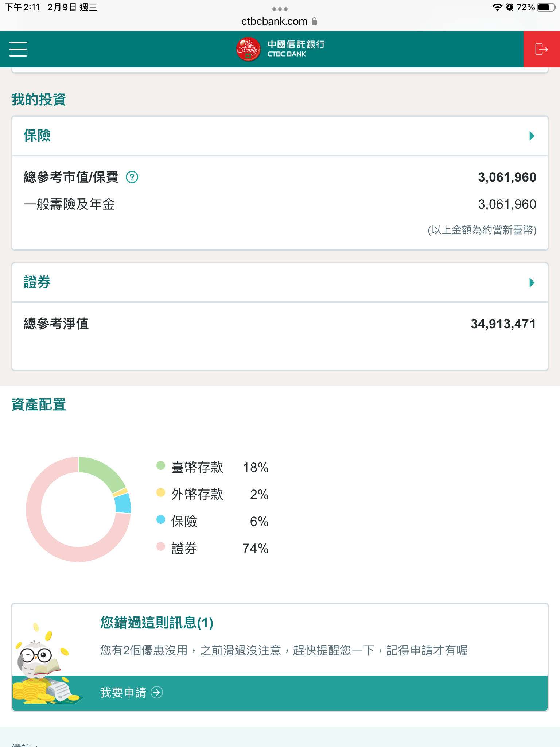Open the 證券 section header
This screenshot has height=747, width=560.
click(x=37, y=282)
